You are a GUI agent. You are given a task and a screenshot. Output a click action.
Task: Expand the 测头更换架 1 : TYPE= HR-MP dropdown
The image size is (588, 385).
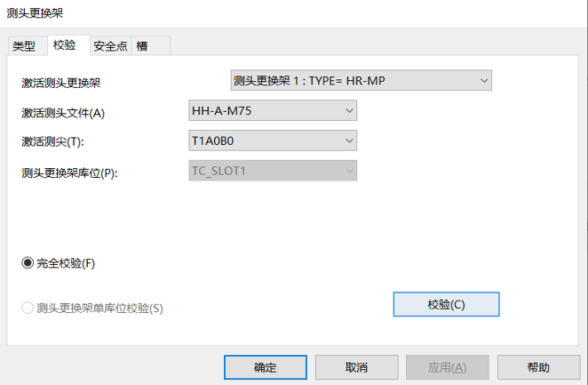361,81
